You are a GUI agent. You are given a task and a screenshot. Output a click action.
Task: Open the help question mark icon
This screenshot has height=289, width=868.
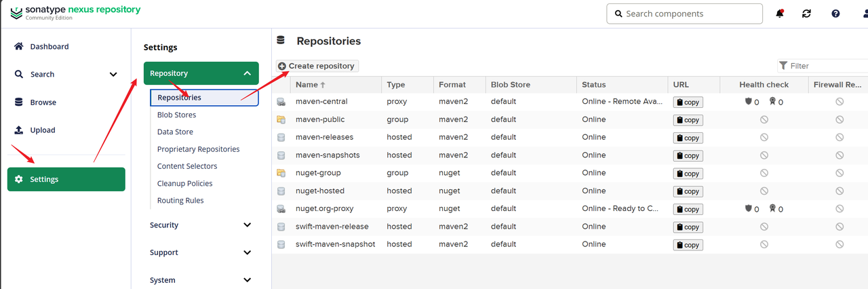835,14
